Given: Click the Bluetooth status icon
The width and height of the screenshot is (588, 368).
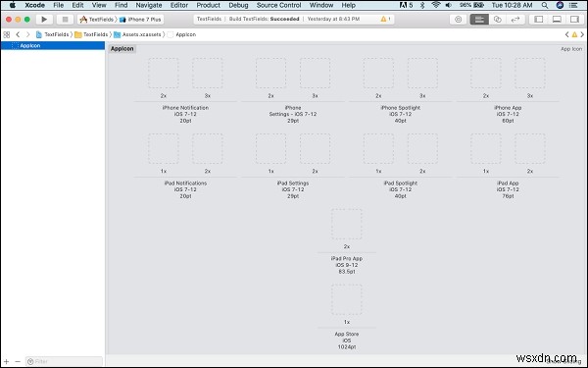Looking at the screenshot, I should point(422,5).
